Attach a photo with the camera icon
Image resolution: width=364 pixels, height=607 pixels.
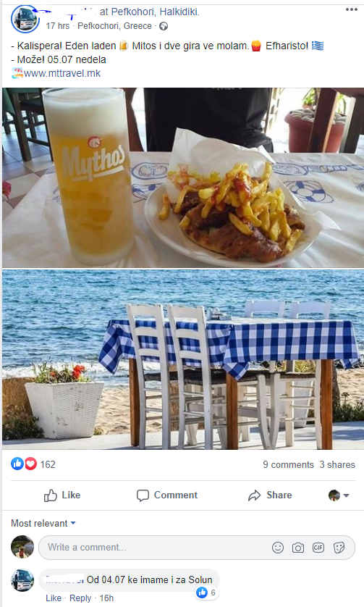coord(298,548)
